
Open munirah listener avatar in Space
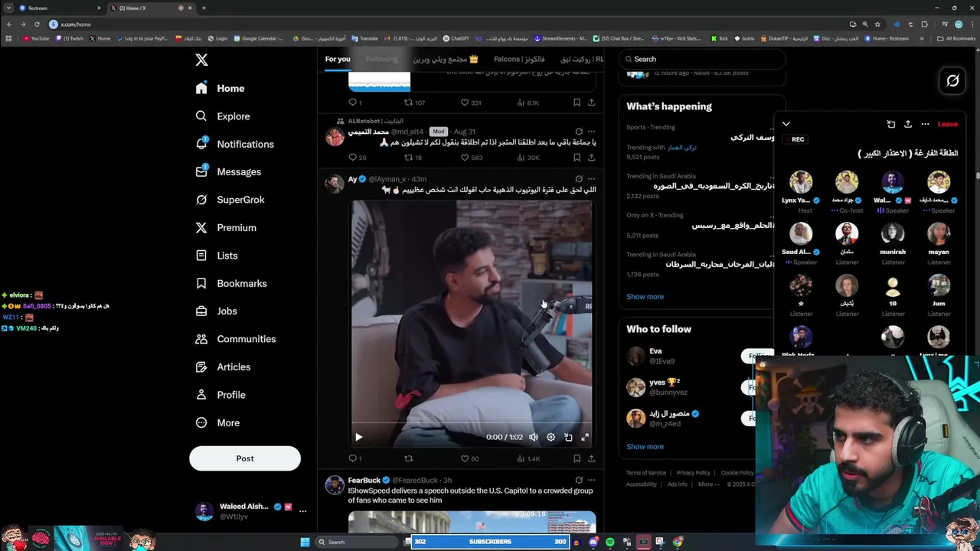893,233
